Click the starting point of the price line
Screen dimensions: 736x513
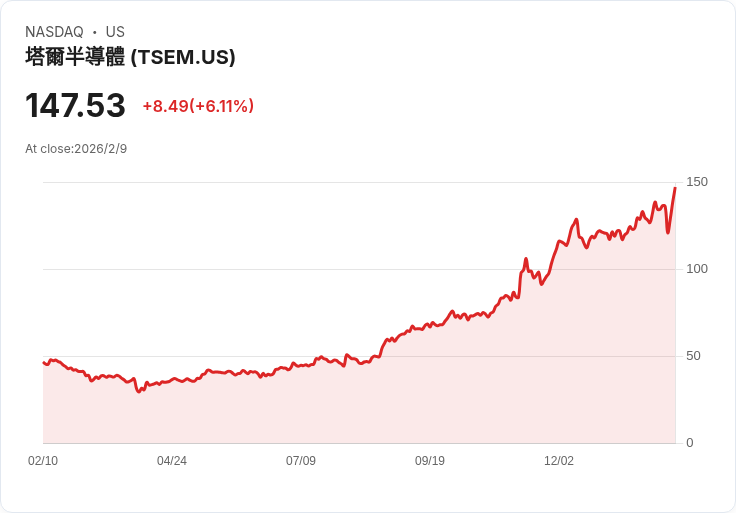pyautogui.click(x=43, y=362)
